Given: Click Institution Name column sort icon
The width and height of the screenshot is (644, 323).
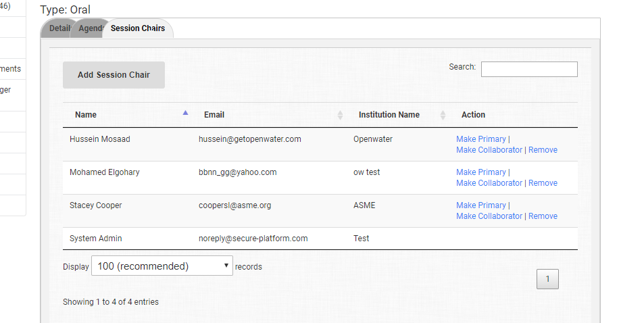Looking at the screenshot, I should click(443, 115).
